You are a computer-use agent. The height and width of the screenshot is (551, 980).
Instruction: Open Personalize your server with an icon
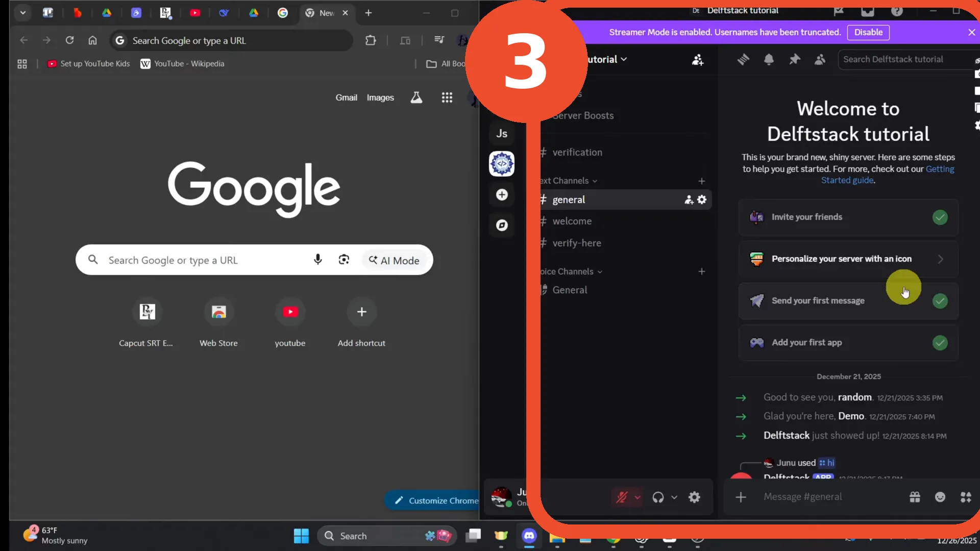tap(848, 259)
